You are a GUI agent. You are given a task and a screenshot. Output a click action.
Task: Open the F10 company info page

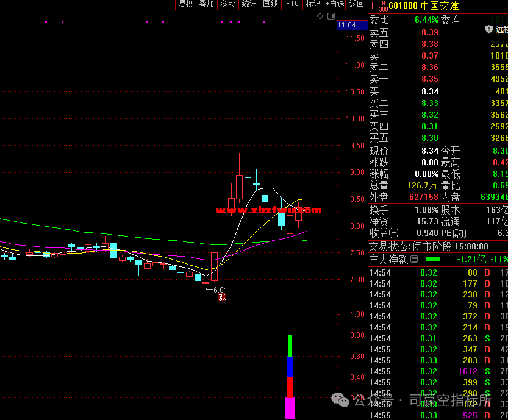[x=292, y=4]
